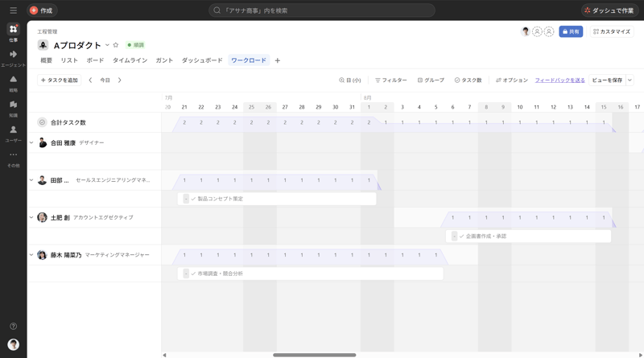Mark 製品コンセプト策定 task complete checkmark
Image resolution: width=644 pixels, height=358 pixels.
(193, 199)
